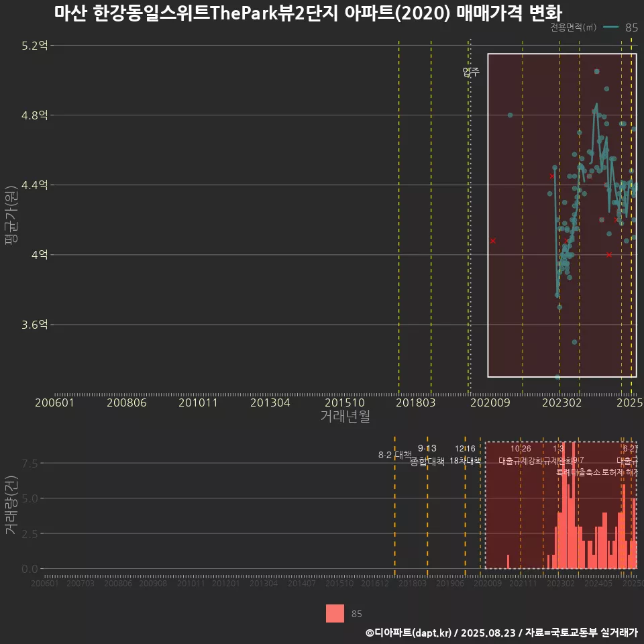This screenshot has height=644, width=644.
Task: Click the '거래년월' x-axis title
Action: pos(345,416)
